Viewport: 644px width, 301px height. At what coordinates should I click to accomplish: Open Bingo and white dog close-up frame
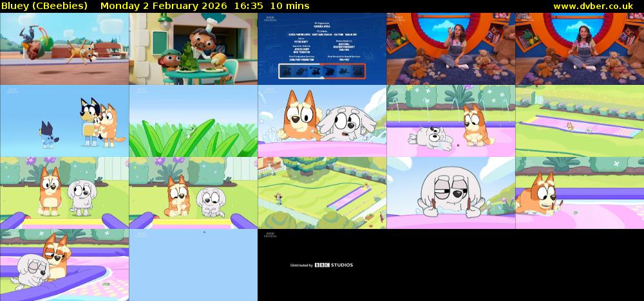[322, 121]
